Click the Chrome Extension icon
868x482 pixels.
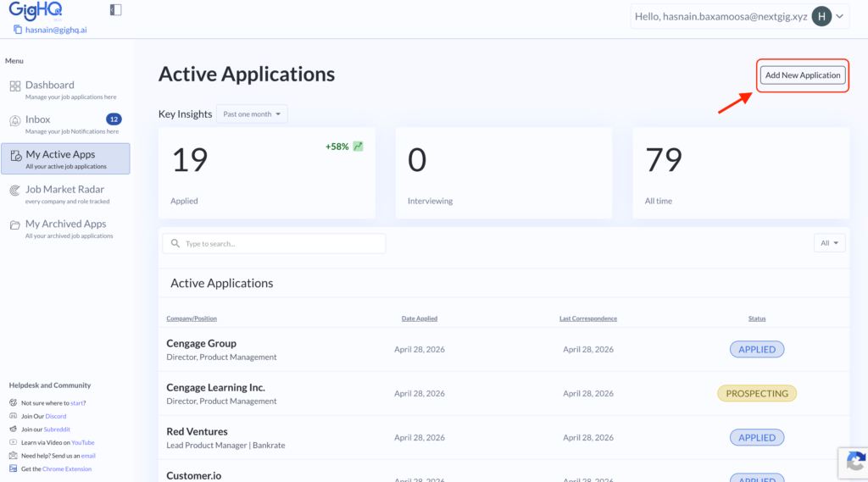pos(14,468)
